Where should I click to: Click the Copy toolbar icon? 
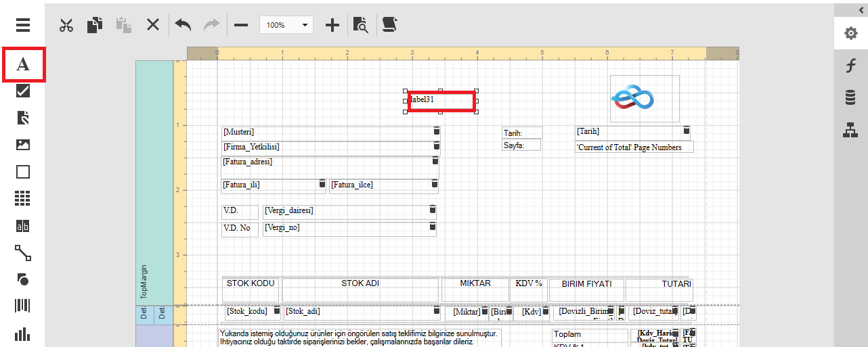95,25
